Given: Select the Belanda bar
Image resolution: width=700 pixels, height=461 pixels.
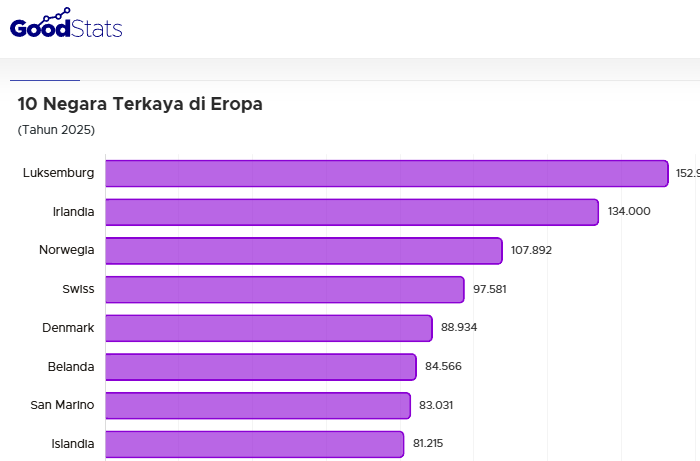Looking at the screenshot, I should [260, 367].
